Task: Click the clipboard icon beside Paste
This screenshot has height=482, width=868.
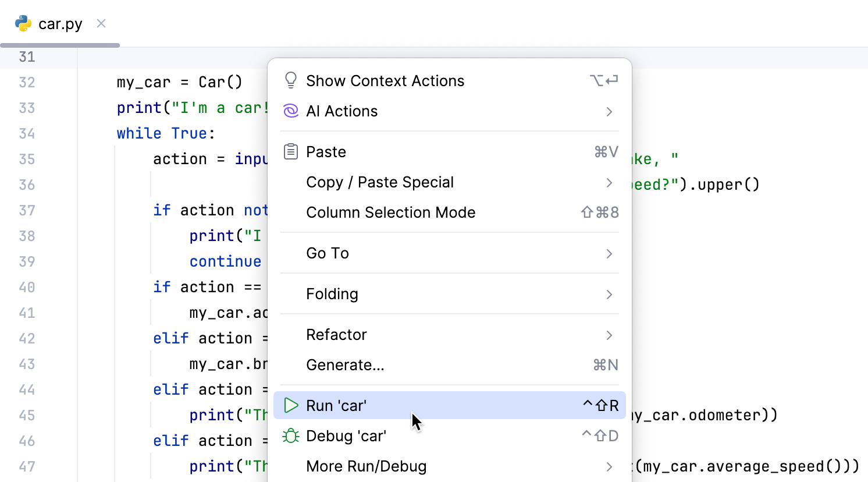Action: [x=290, y=151]
